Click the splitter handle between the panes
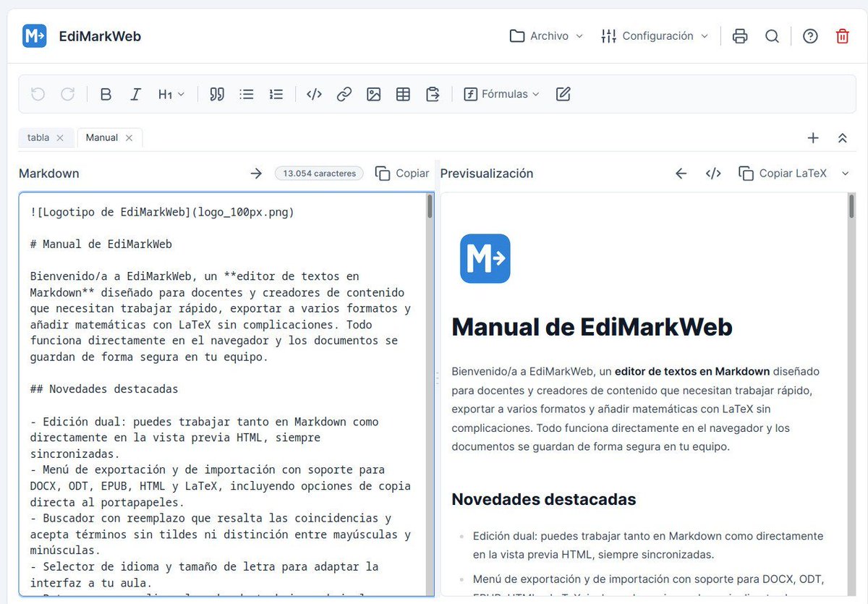Image resolution: width=868 pixels, height=604 pixels. click(437, 378)
